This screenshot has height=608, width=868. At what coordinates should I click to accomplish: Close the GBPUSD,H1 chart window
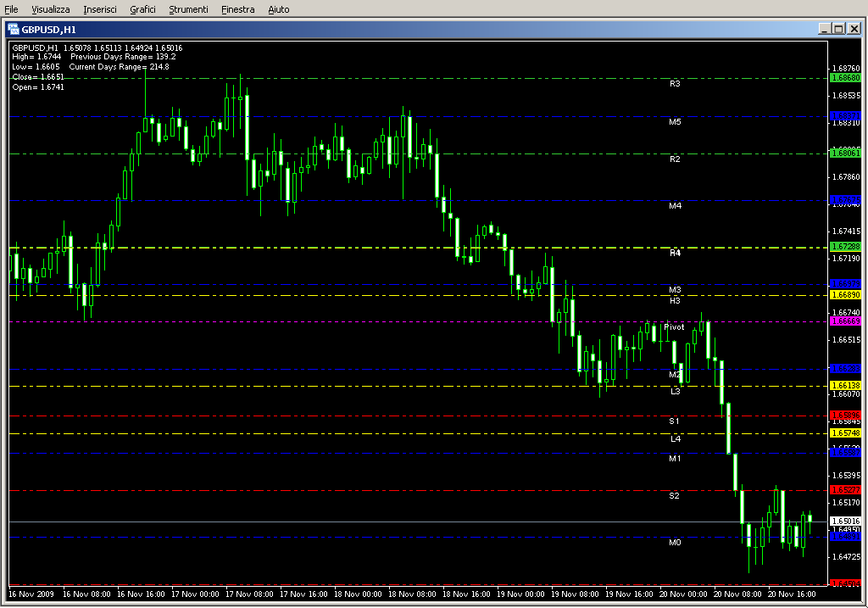[854, 29]
